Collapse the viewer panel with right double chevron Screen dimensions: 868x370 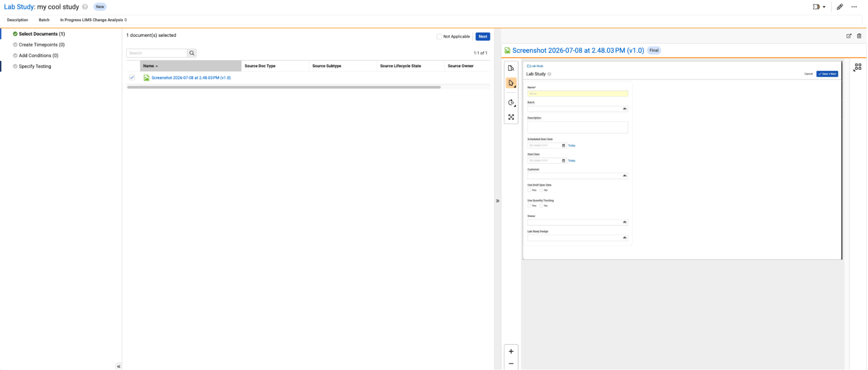click(498, 201)
